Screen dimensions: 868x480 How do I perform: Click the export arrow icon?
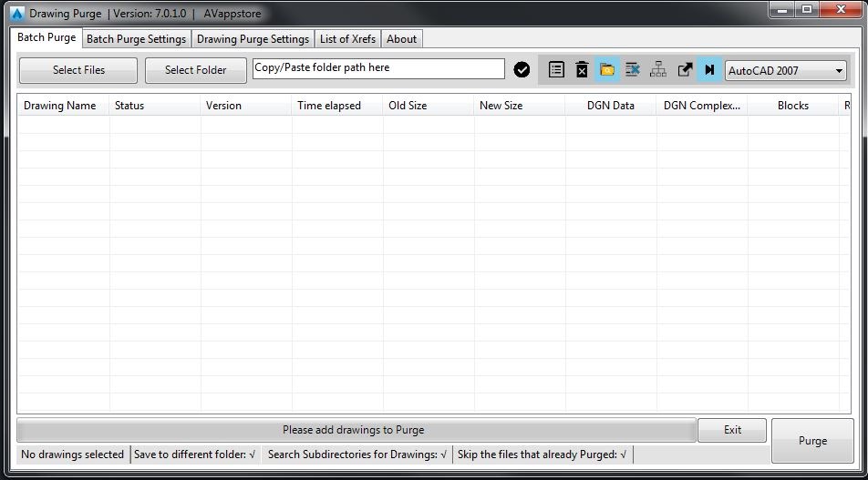[x=685, y=69]
